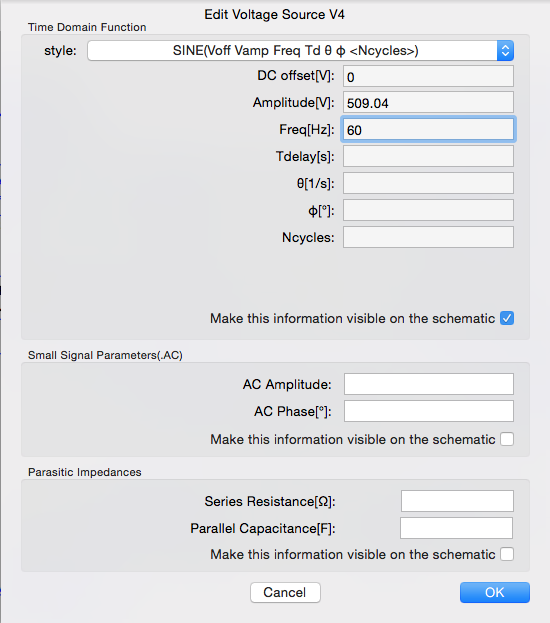Click the Cancel button
The height and width of the screenshot is (623, 550).
point(285,592)
